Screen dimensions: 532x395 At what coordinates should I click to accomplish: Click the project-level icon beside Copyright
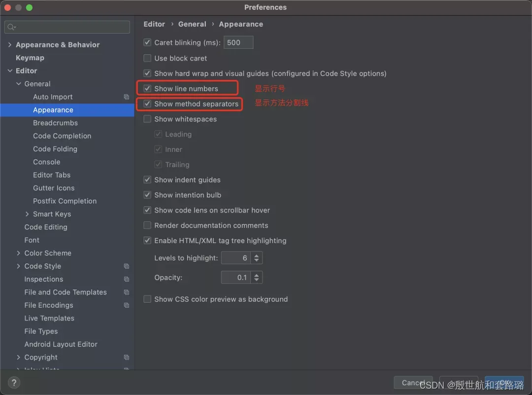click(127, 358)
